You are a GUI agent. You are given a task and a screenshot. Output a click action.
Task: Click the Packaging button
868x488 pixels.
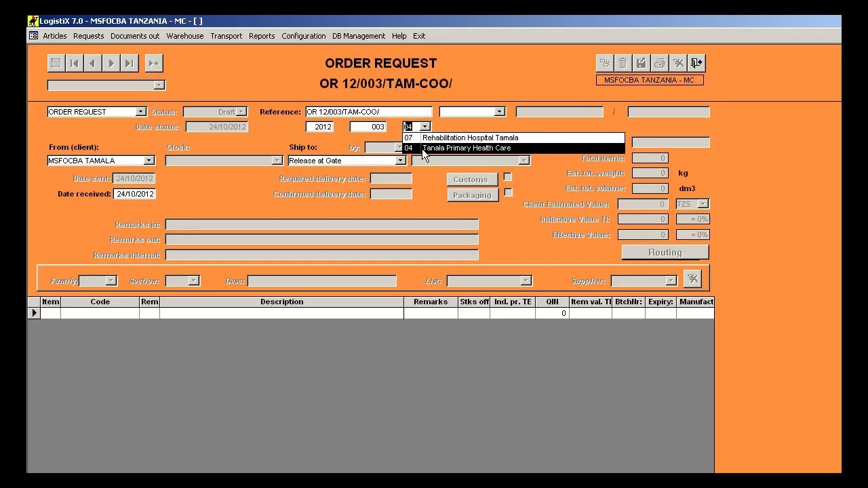[472, 195]
